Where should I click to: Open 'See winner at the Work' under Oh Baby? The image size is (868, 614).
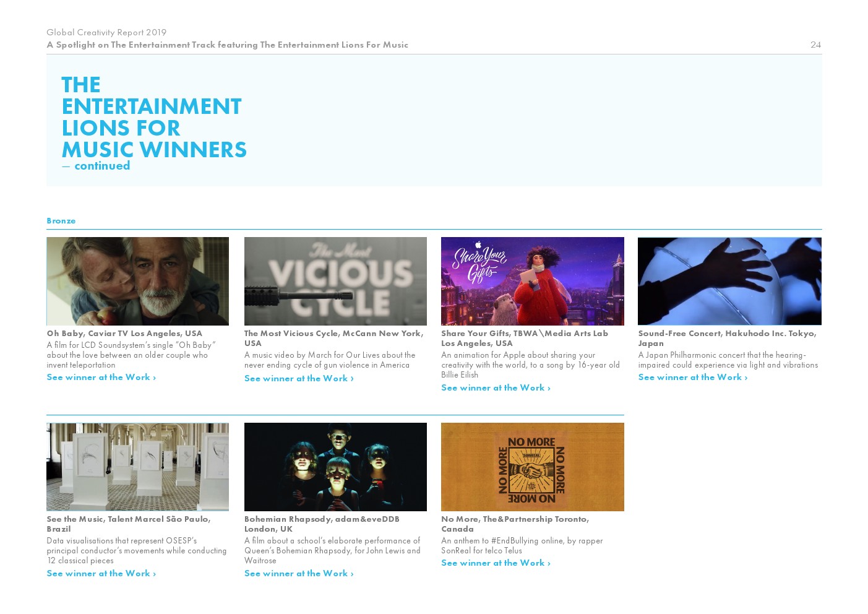point(101,377)
